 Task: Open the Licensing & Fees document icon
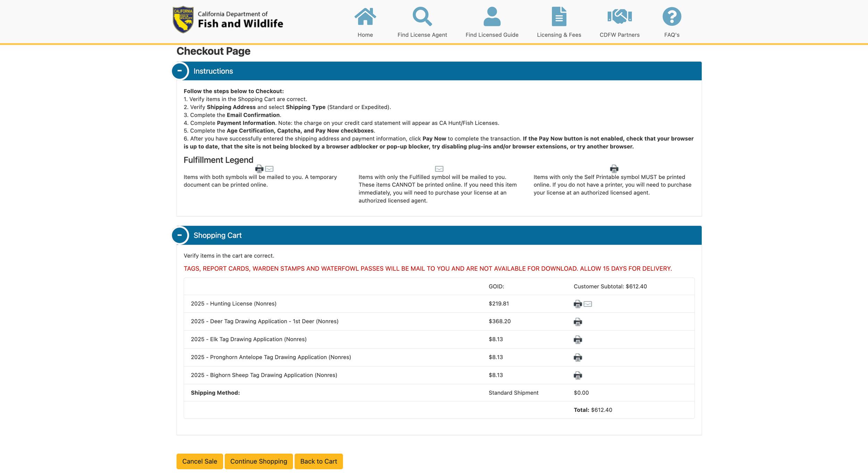point(559,16)
